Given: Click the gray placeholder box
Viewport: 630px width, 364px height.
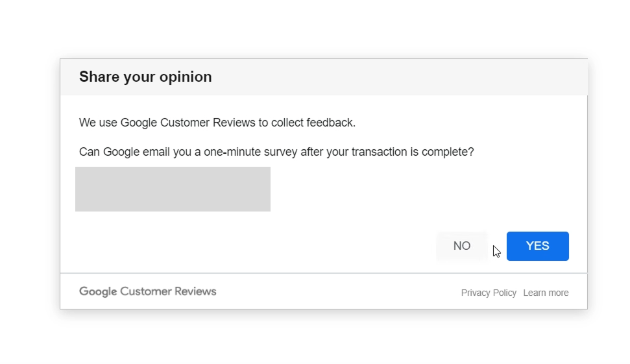Looking at the screenshot, I should (x=173, y=189).
